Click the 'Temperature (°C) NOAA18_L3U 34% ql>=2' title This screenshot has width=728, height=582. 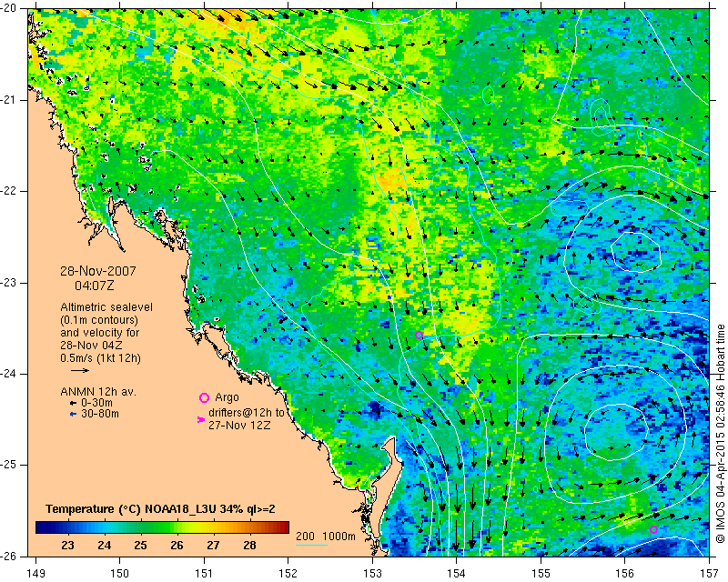coord(160,509)
